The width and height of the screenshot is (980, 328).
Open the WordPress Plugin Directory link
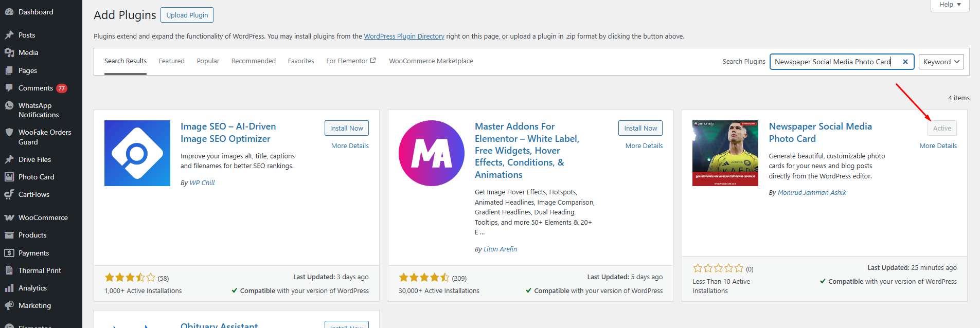pyautogui.click(x=404, y=37)
